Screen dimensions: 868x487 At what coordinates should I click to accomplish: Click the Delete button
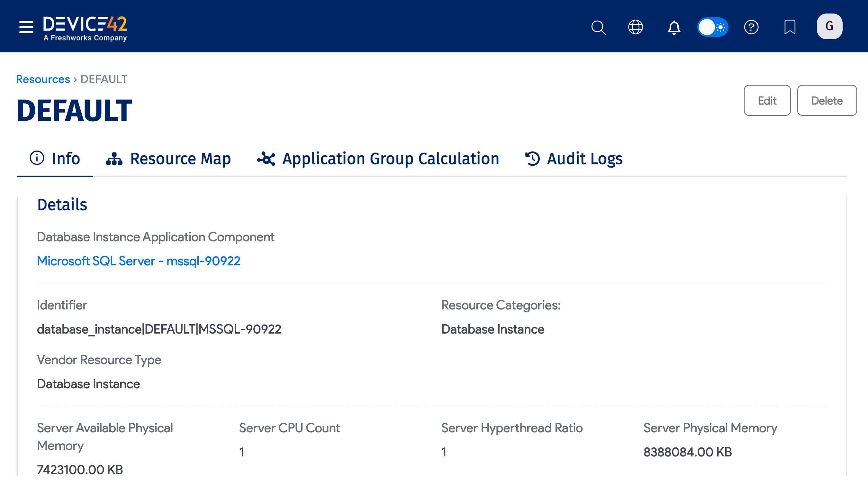point(827,100)
